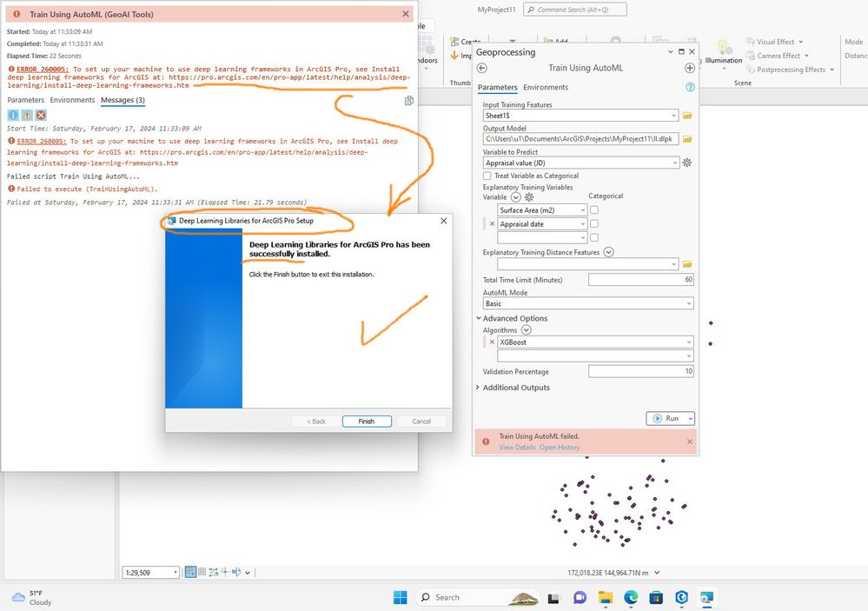
Task: Open constraints icon in map status bar
Action: pos(214,572)
